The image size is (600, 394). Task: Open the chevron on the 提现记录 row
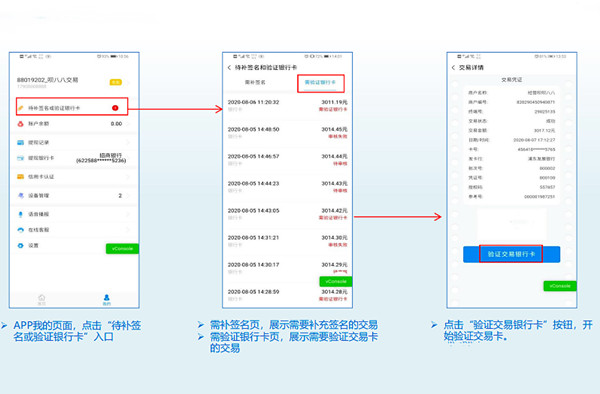coord(128,143)
